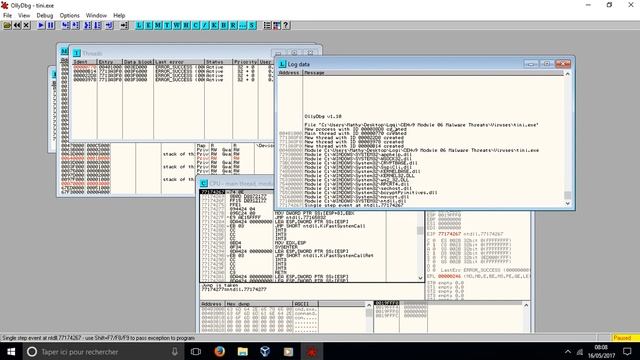Show Threads with the T button

click(x=167, y=25)
